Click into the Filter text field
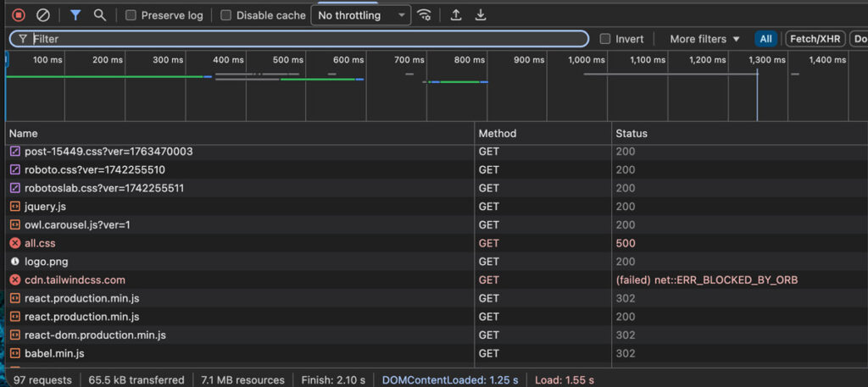The width and height of the screenshot is (868, 387). click(305, 39)
